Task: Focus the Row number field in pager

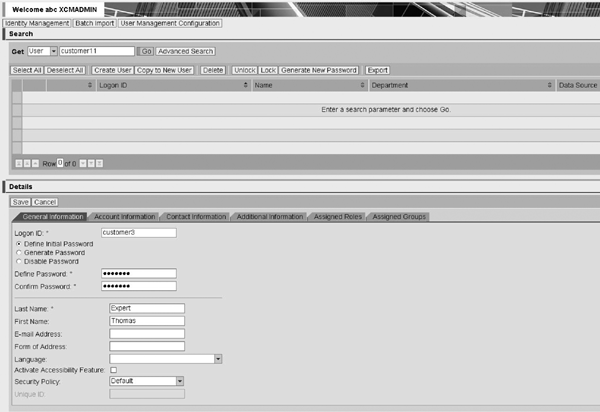Action: tap(60, 163)
